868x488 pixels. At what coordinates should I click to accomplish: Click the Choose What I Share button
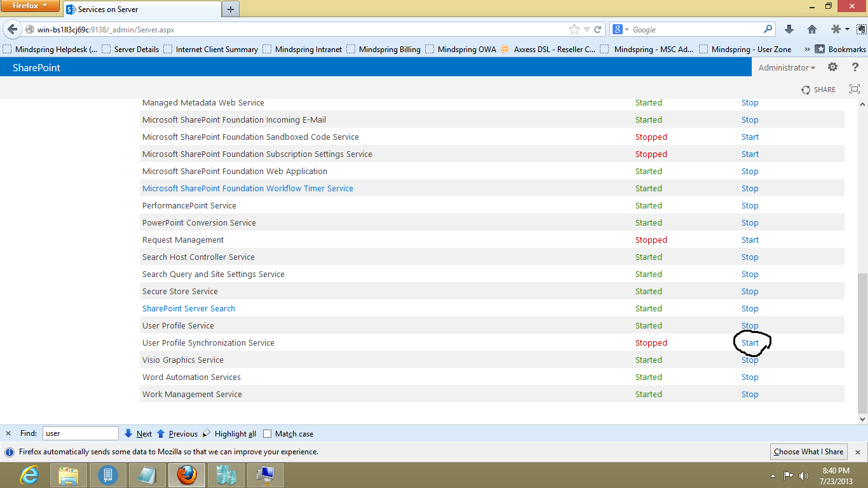pos(808,452)
